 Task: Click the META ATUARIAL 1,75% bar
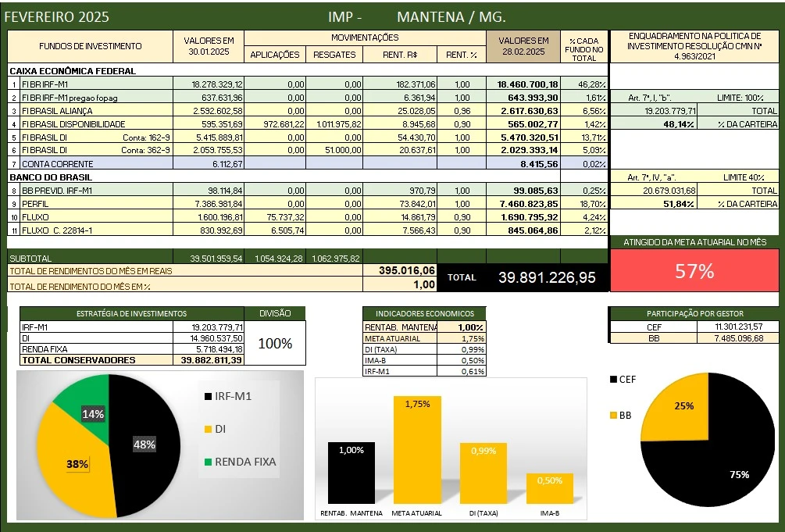tap(416, 449)
